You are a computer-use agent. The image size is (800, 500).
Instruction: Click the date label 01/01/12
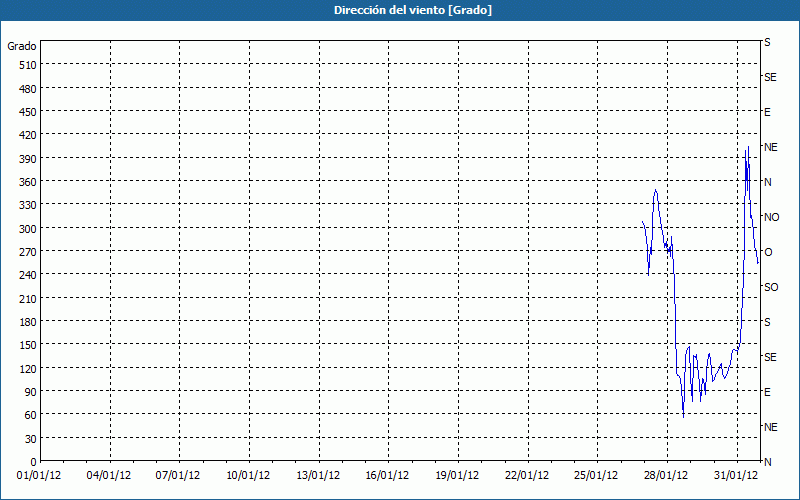tap(39, 476)
